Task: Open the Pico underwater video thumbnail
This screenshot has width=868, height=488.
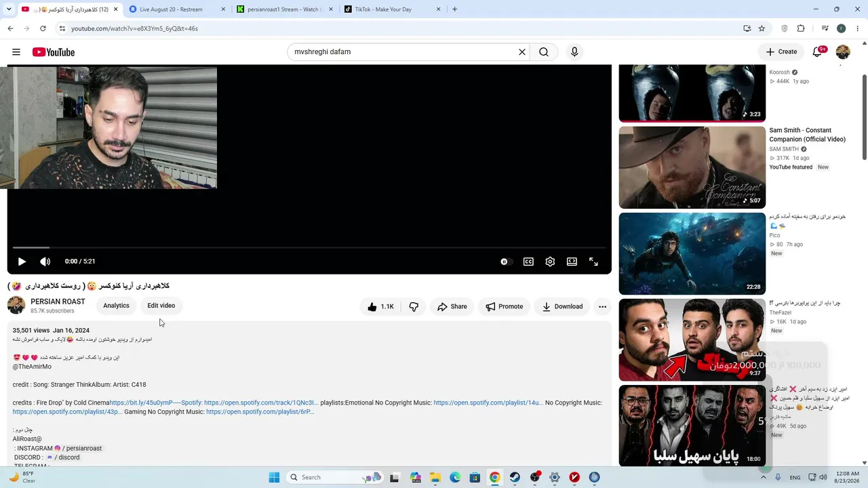Action: click(692, 254)
